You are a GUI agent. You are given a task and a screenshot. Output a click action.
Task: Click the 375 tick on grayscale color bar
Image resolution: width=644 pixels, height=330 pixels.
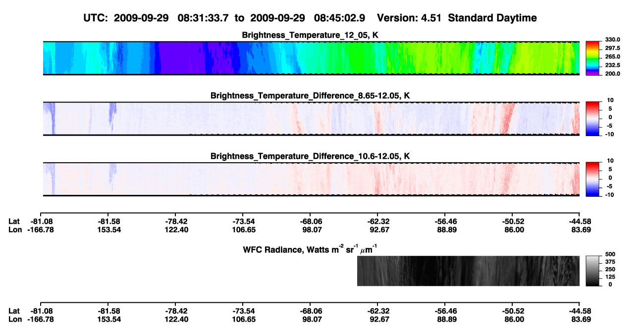tap(610, 262)
